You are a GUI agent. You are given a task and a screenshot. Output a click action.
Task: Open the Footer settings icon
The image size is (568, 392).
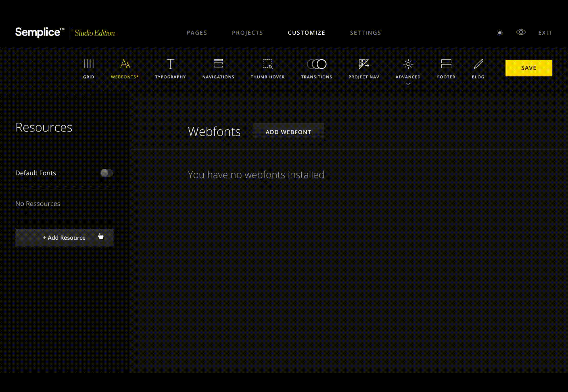coord(446,64)
